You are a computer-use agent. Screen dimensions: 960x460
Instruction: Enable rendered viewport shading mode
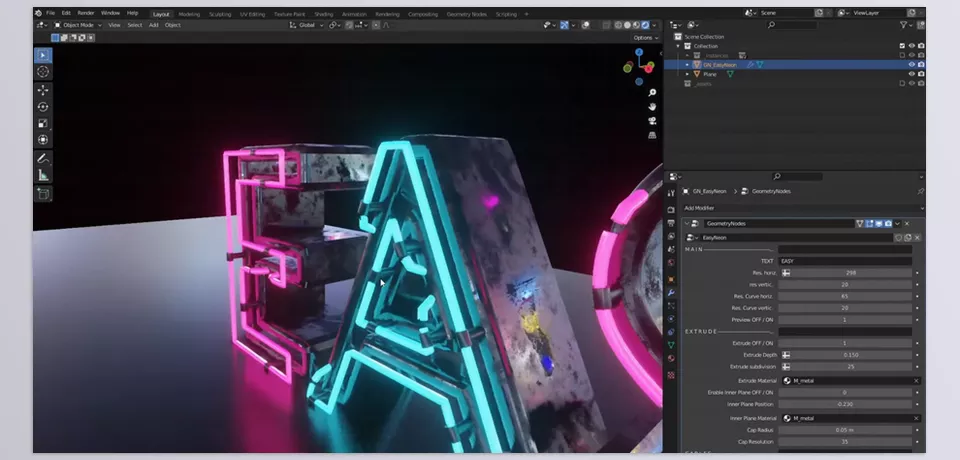tap(645, 25)
